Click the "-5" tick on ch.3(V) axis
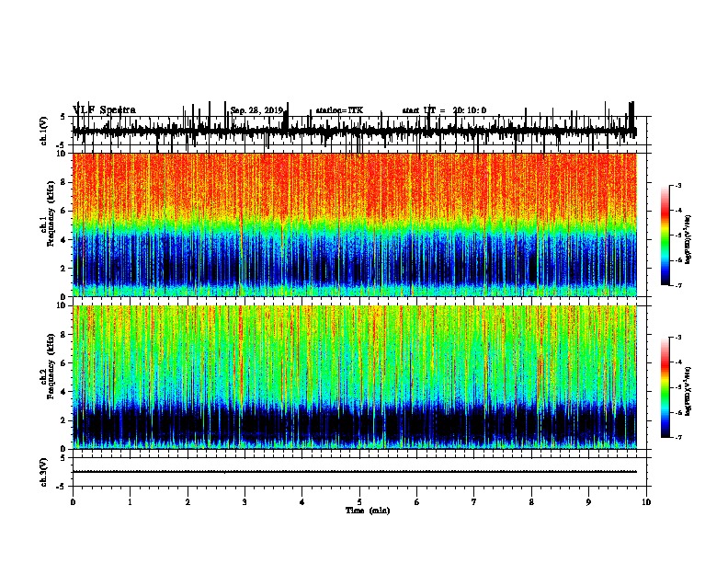The height and width of the screenshot is (563, 728). coord(62,487)
